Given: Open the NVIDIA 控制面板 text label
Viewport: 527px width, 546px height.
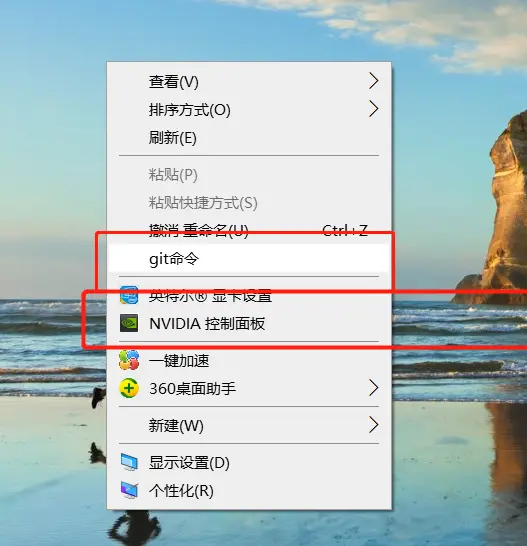Looking at the screenshot, I should pos(207,323).
